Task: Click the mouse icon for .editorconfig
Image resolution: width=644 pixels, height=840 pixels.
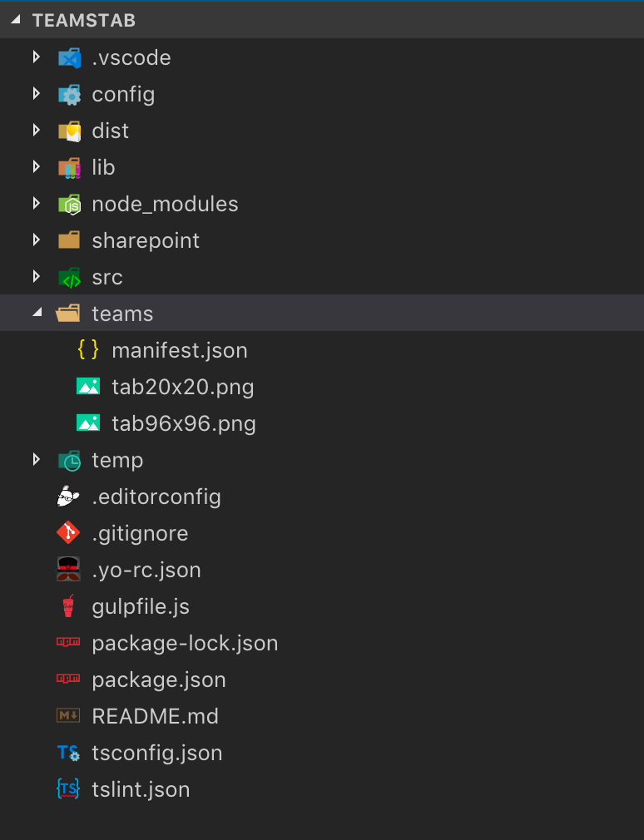Action: [x=68, y=497]
